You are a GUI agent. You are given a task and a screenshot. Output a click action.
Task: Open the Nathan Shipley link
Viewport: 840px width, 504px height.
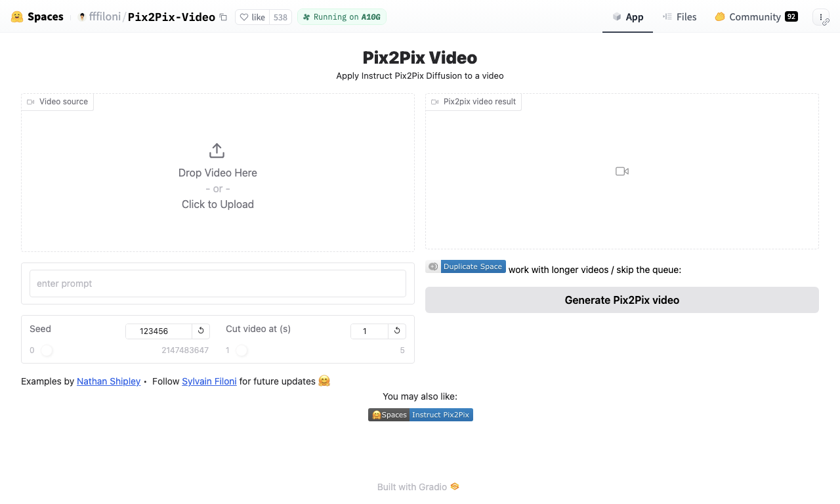108,381
